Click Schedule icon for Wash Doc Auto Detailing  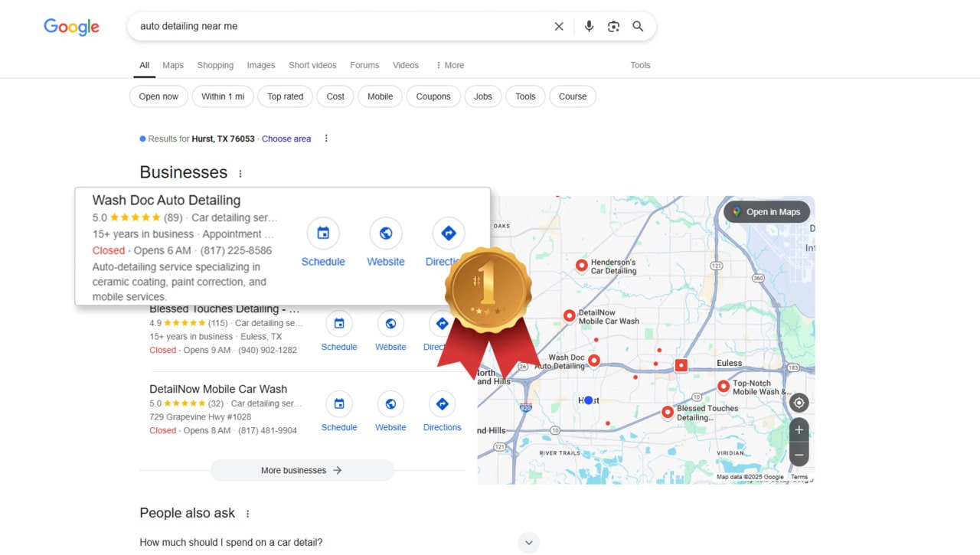323,233
